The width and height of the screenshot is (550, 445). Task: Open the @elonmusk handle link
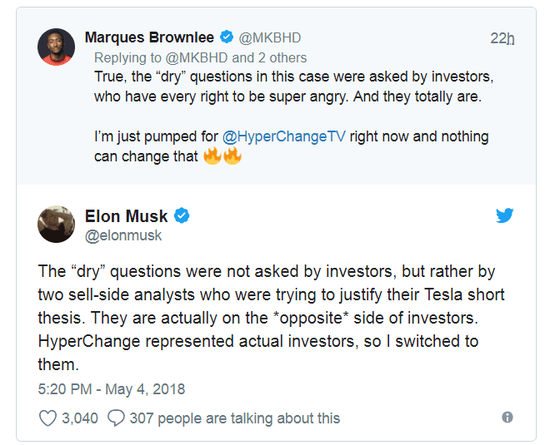[123, 235]
